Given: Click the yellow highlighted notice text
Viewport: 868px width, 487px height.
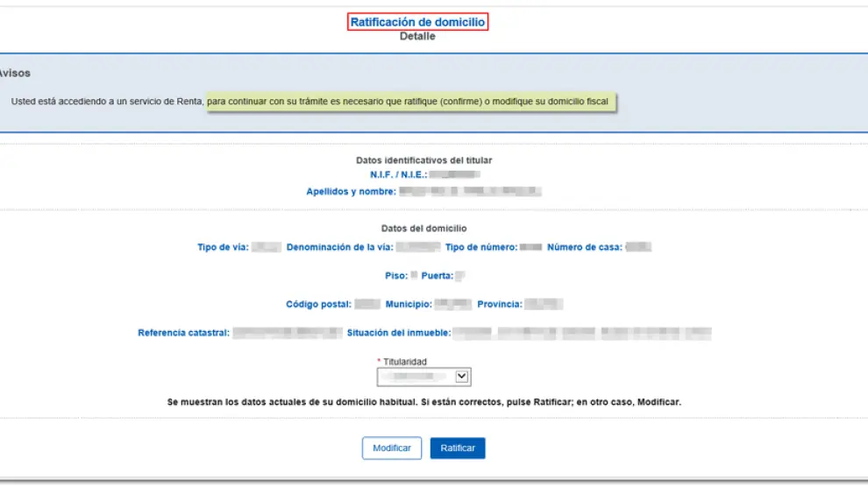Looking at the screenshot, I should click(410, 102).
